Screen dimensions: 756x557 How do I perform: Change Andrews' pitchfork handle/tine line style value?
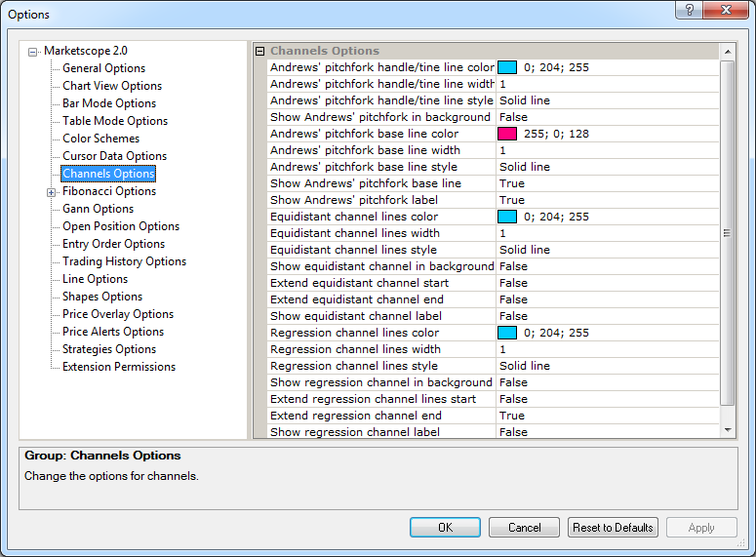click(608, 100)
